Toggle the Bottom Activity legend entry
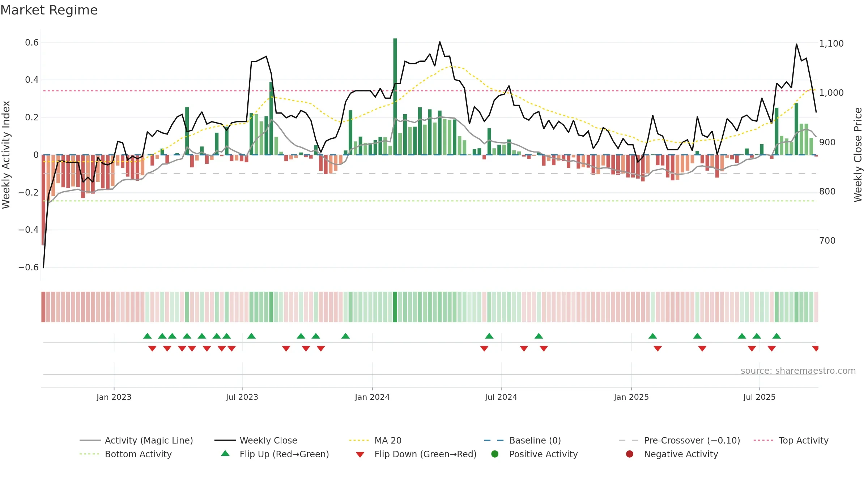Image resolution: width=868 pixels, height=488 pixels. coord(125,454)
